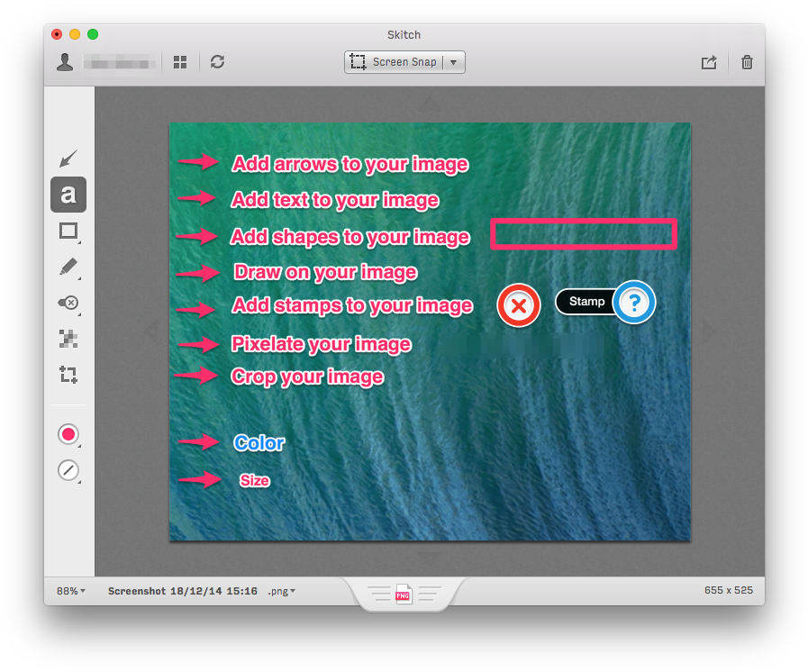Select the Text tool

pyautogui.click(x=68, y=194)
